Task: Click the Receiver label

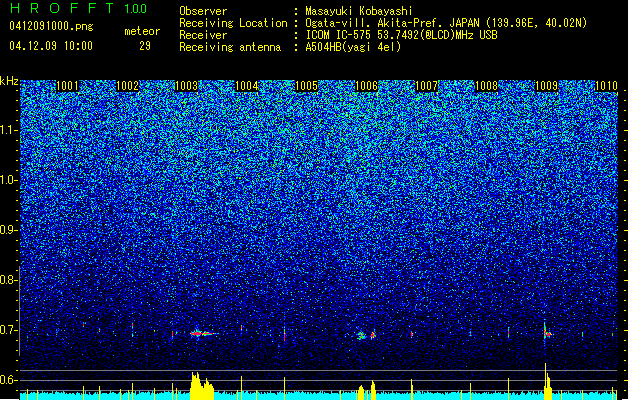Action: point(203,35)
